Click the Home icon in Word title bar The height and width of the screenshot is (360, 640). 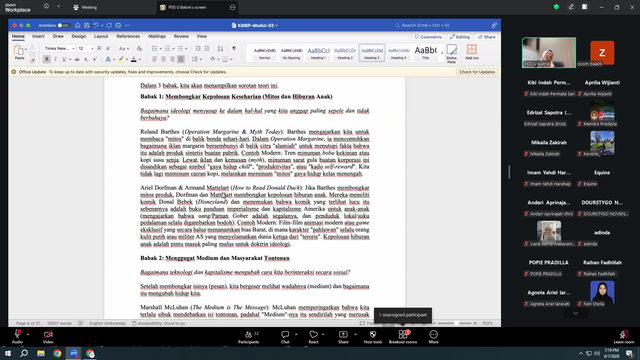(x=78, y=25)
